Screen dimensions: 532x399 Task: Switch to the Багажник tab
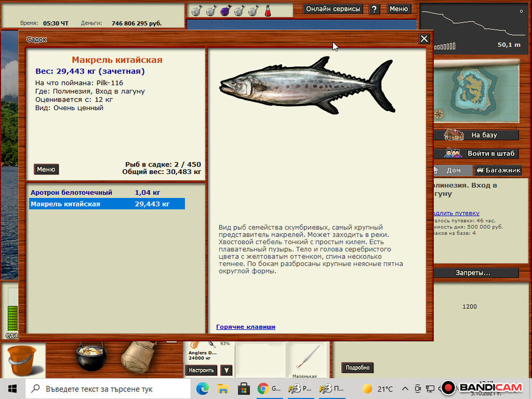498,171
